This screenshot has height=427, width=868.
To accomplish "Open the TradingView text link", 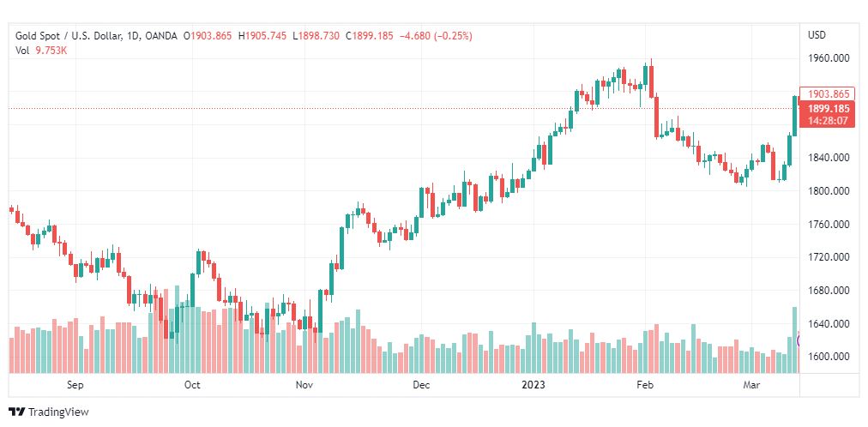I will click(58, 412).
